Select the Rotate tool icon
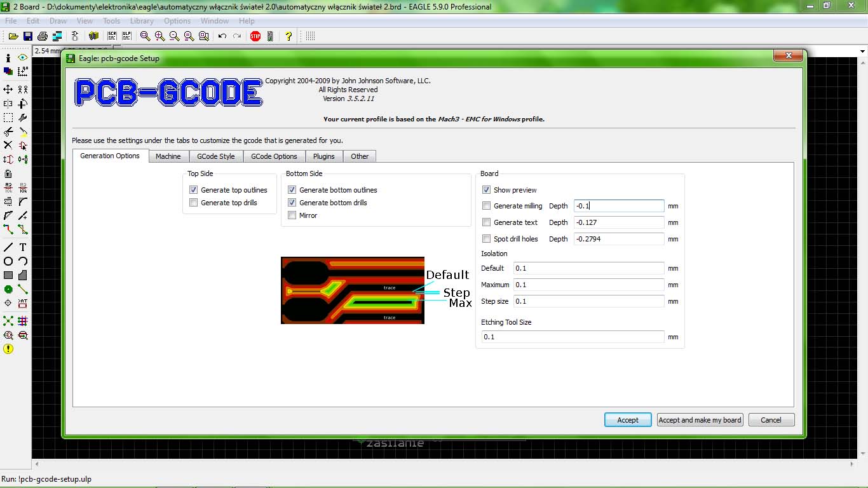868x488 pixels. (x=23, y=104)
